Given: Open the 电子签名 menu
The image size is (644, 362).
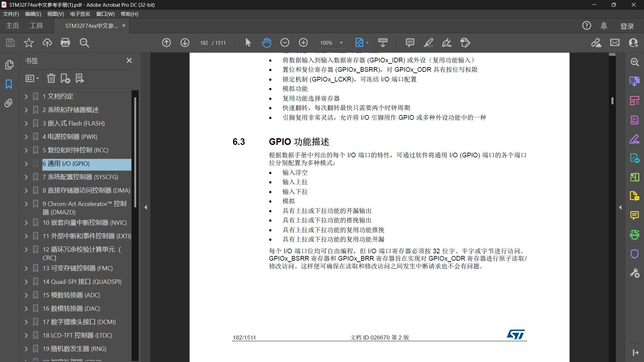Looking at the screenshot, I should point(80,14).
